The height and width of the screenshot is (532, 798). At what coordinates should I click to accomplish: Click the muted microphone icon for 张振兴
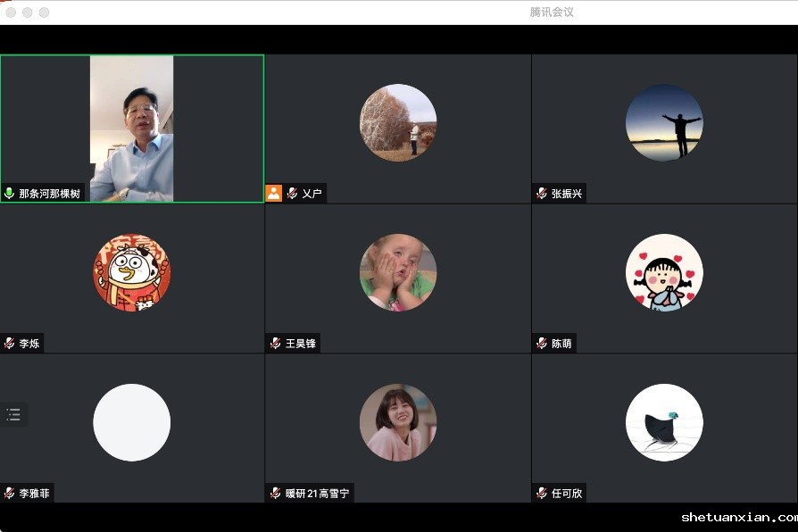[542, 193]
